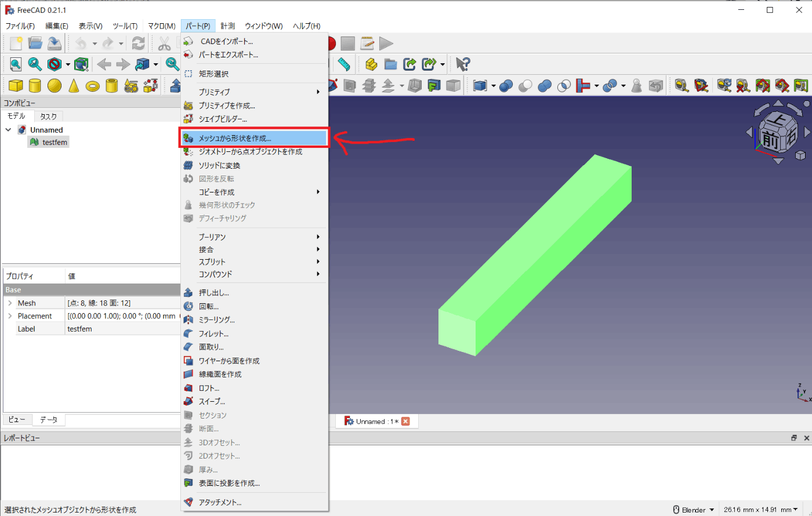Create a Sphere primitive
This screenshot has width=812, height=516.
[x=54, y=86]
